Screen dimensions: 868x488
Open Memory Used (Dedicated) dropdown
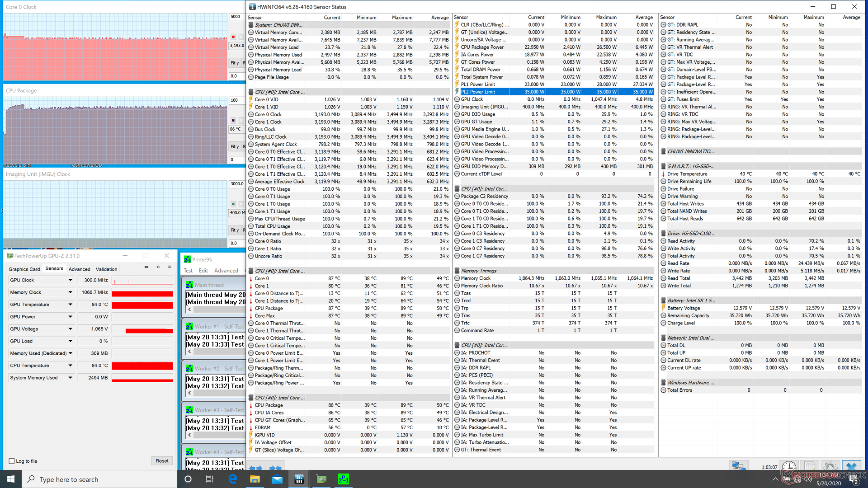click(x=70, y=353)
